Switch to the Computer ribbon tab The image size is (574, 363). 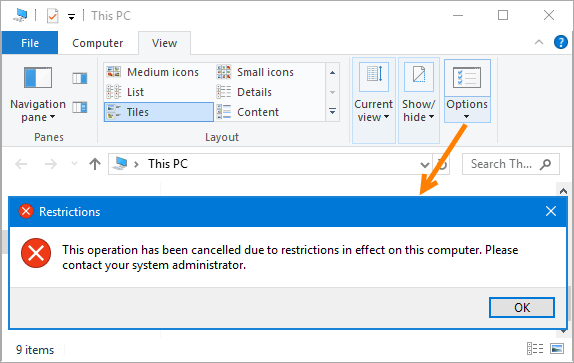click(x=98, y=43)
